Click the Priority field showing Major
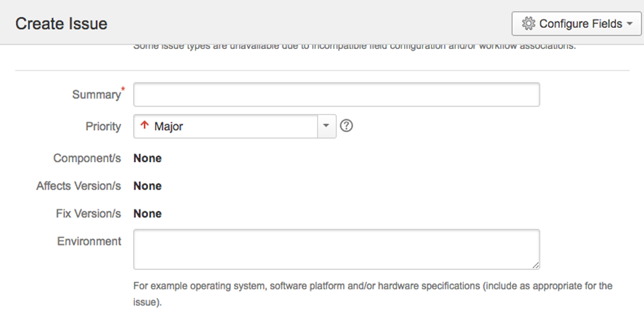644x316 pixels. pyautogui.click(x=226, y=126)
